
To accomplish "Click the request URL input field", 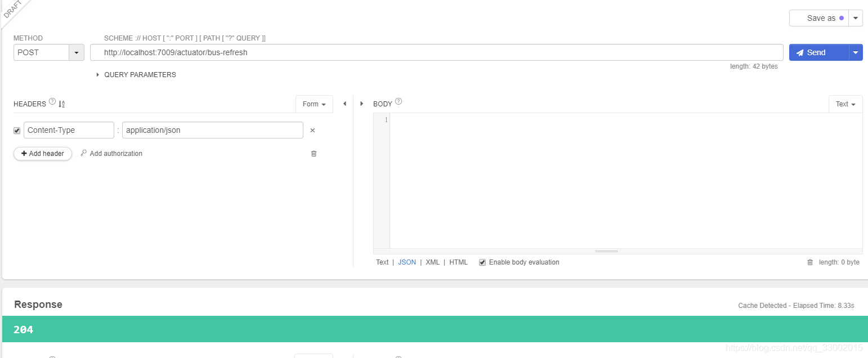I will 436,52.
